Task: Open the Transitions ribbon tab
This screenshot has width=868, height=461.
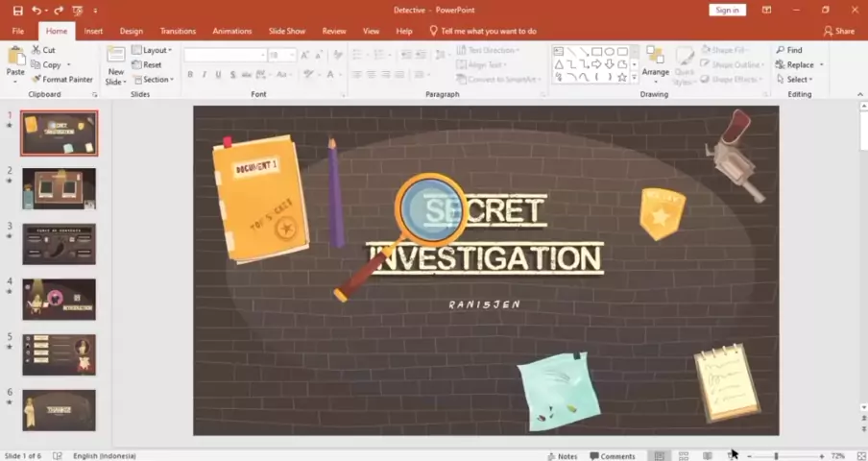Action: [178, 31]
